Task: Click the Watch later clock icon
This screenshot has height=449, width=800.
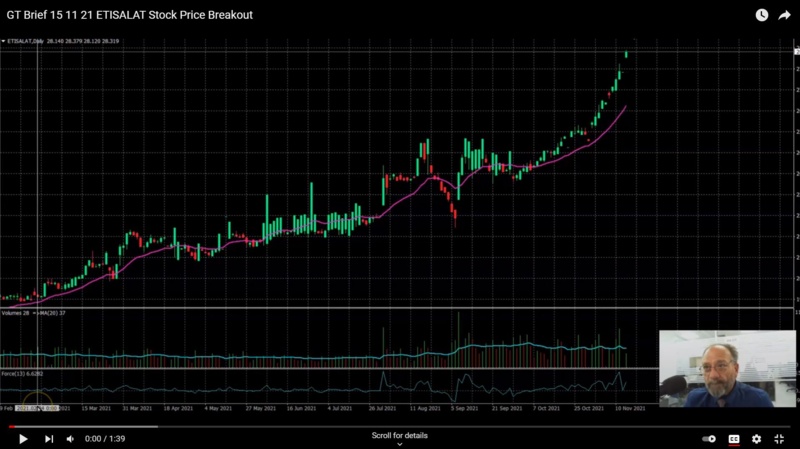Action: tap(762, 15)
